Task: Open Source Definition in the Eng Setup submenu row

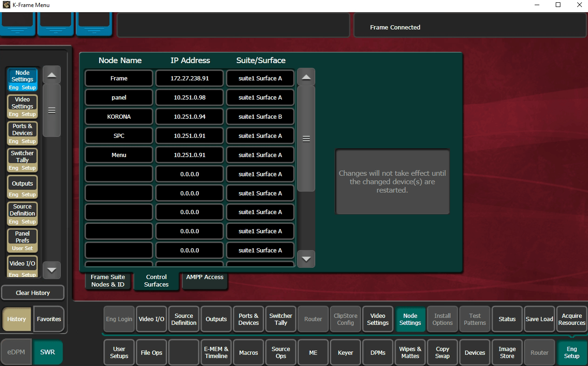Action: pyautogui.click(x=184, y=319)
